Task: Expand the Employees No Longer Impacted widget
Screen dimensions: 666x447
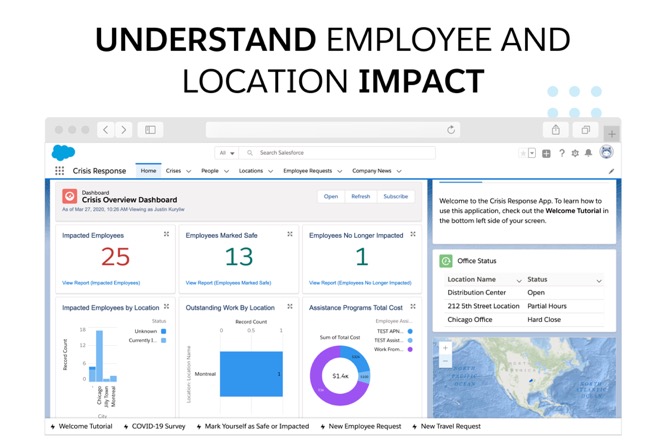Action: [x=413, y=234]
